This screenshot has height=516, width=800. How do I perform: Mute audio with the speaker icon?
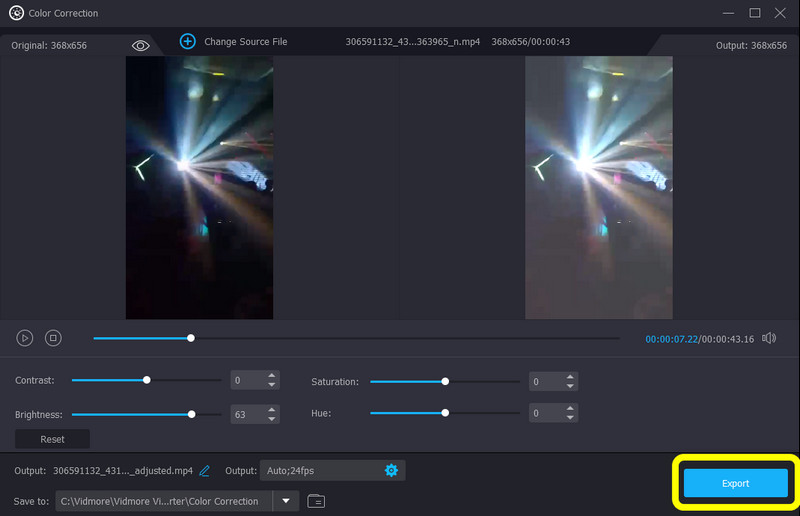point(768,338)
